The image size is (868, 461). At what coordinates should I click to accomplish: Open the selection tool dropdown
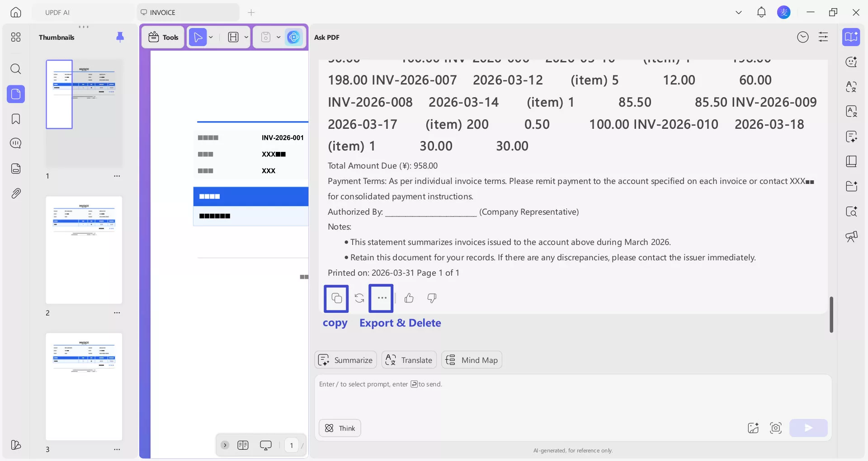pyautogui.click(x=210, y=37)
